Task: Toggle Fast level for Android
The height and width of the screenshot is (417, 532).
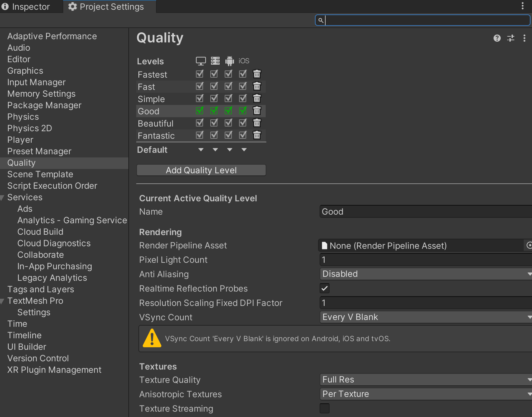Action: coord(229,86)
